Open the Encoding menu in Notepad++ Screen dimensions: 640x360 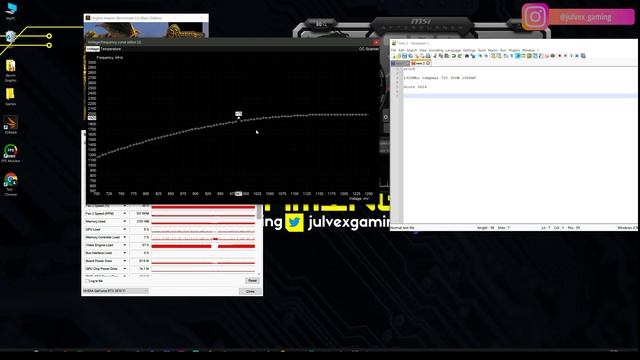[x=436, y=50]
